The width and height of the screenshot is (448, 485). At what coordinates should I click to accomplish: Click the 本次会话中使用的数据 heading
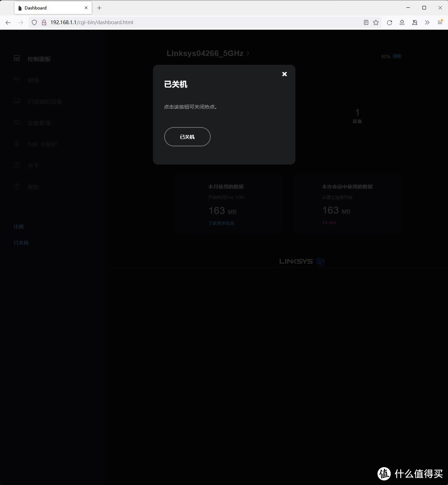coord(347,187)
